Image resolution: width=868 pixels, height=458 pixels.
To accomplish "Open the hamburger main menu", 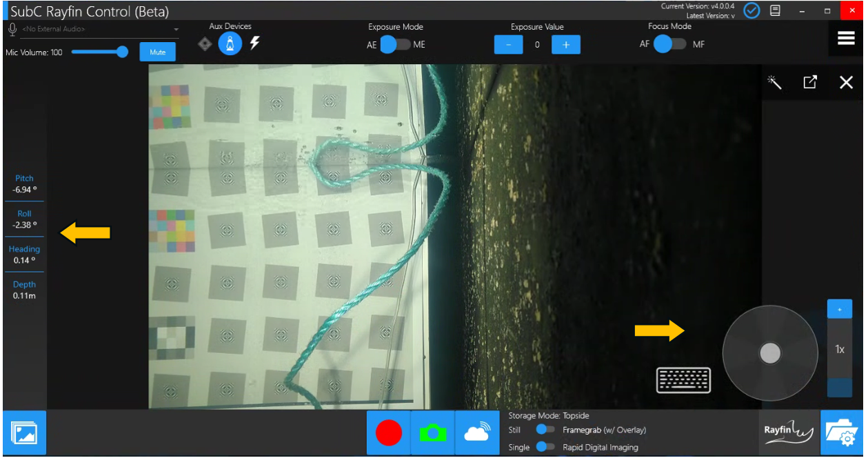I will [846, 39].
